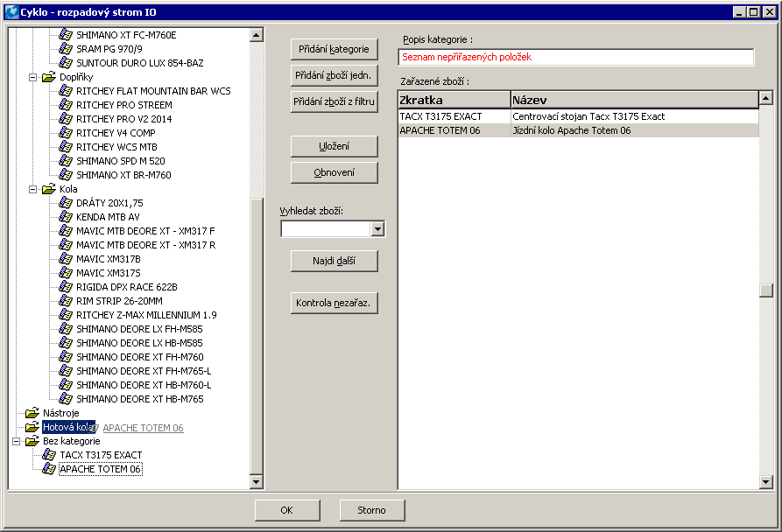The height and width of the screenshot is (532, 782).
Task: Click the item icon beside DRÁTY 20X1,75
Action: pyautogui.click(x=66, y=203)
